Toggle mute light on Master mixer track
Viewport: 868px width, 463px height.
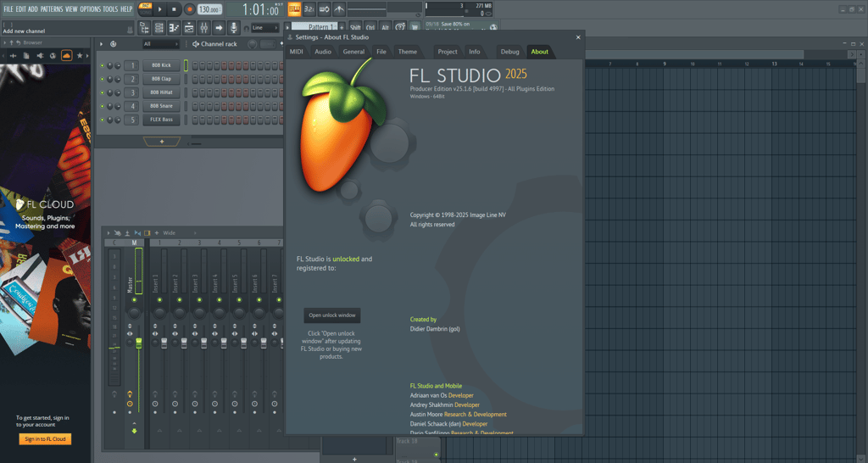pyautogui.click(x=134, y=299)
